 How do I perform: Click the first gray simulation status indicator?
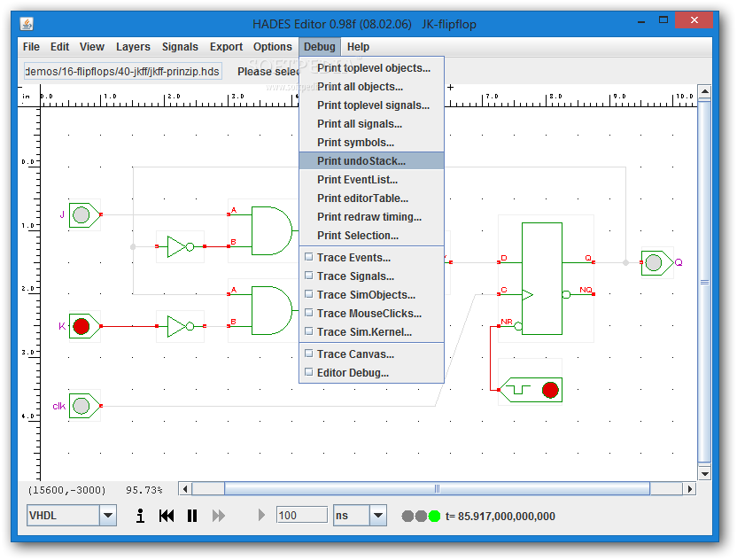click(407, 517)
